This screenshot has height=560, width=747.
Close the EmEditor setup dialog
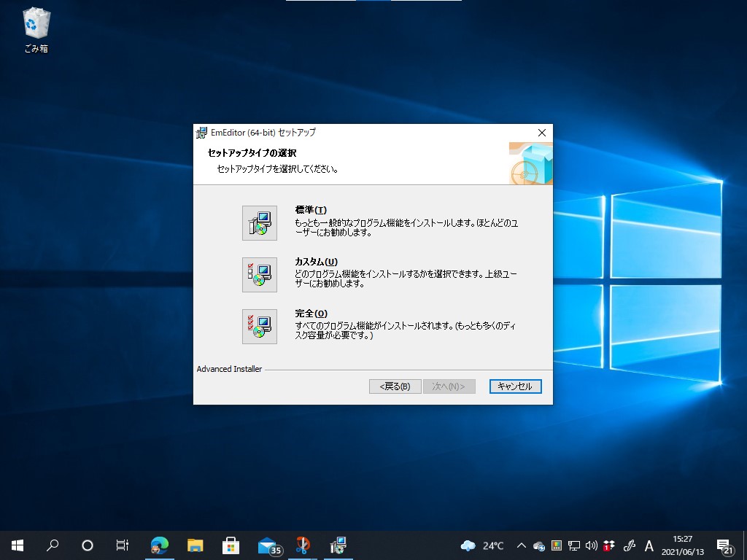542,133
